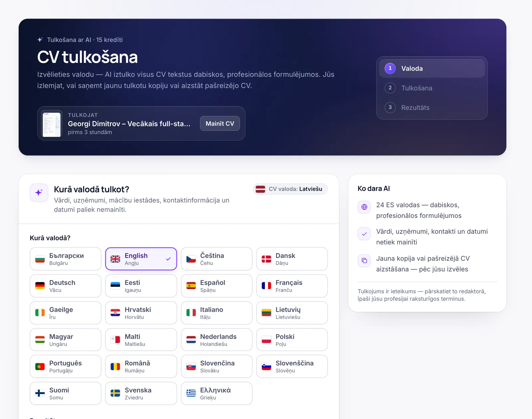The image size is (532, 419).
Task: Select the Slovenčina language card
Action: tap(216, 366)
